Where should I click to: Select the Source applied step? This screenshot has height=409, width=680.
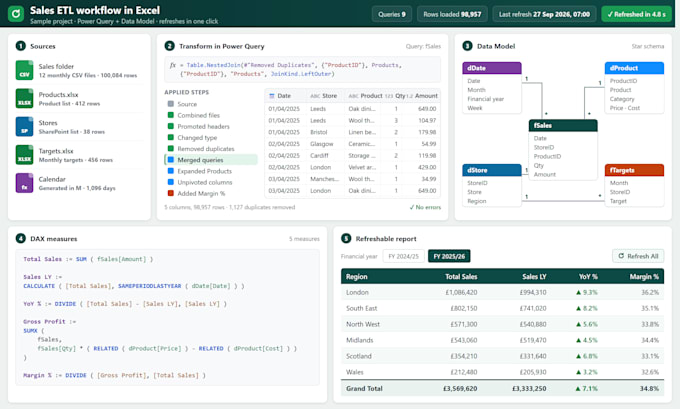(x=211, y=104)
